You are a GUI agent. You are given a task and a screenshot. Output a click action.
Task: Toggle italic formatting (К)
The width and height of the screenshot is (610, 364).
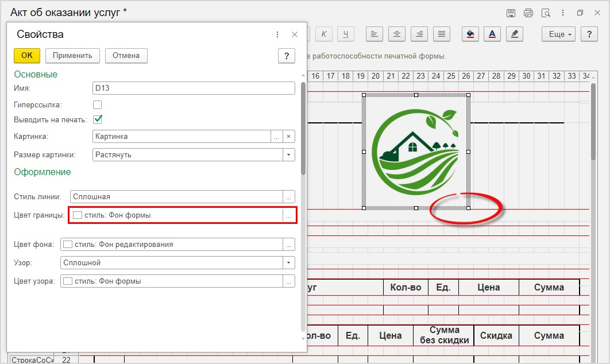click(324, 34)
